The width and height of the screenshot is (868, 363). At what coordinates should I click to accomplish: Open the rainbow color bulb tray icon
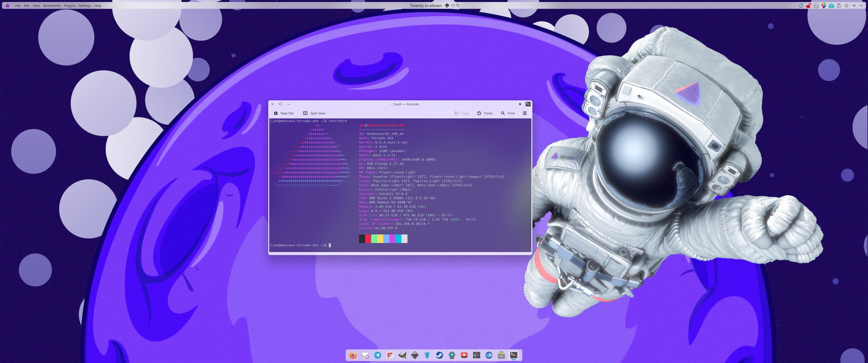[824, 6]
